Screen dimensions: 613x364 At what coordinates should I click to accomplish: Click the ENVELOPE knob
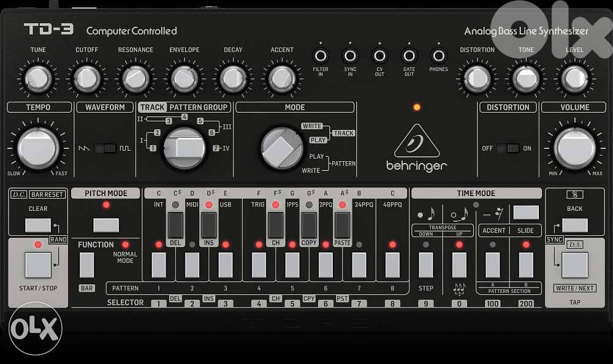pyautogui.click(x=185, y=78)
